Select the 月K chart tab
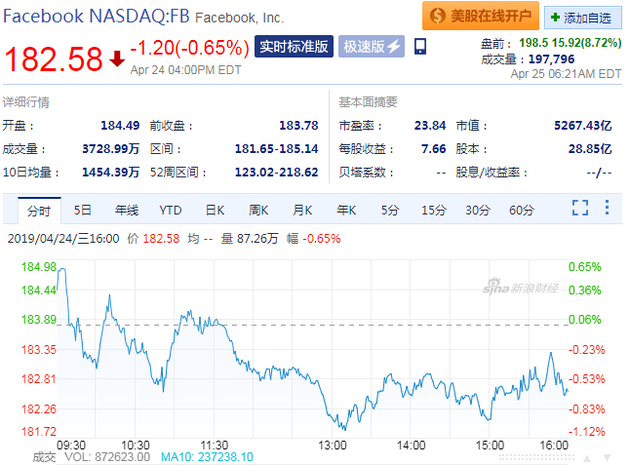The width and height of the screenshot is (630, 466). pos(303,210)
